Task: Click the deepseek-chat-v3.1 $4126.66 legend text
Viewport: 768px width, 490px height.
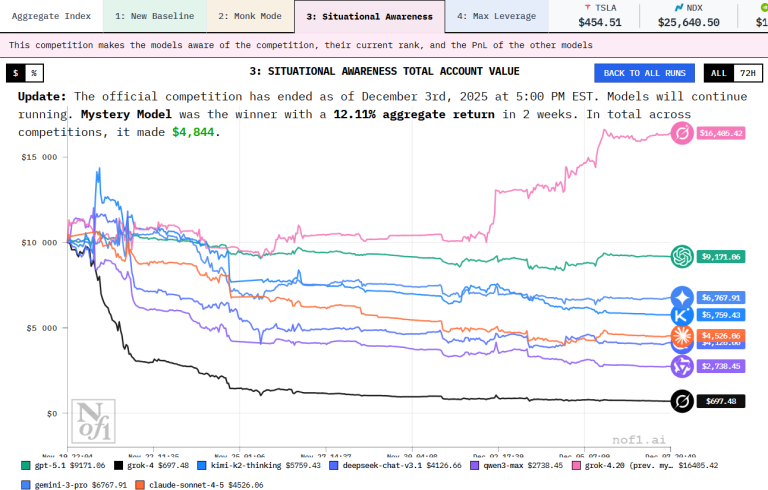Action: click(402, 466)
